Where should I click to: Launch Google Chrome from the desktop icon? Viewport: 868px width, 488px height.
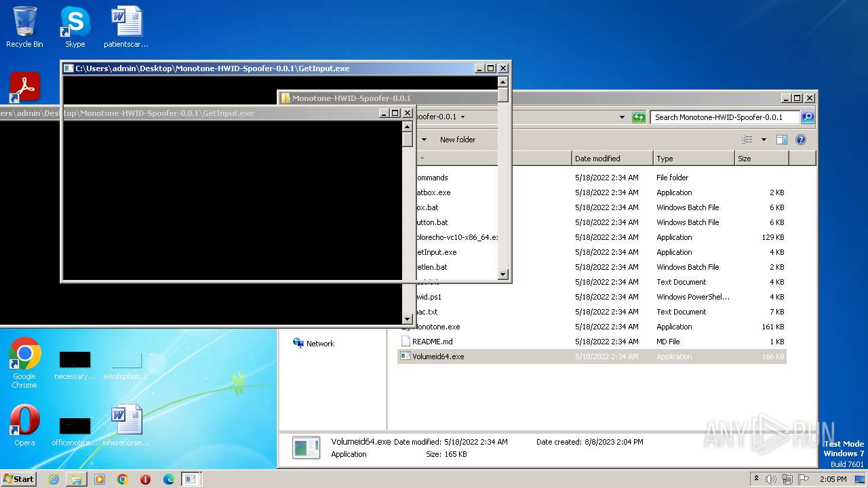click(24, 363)
